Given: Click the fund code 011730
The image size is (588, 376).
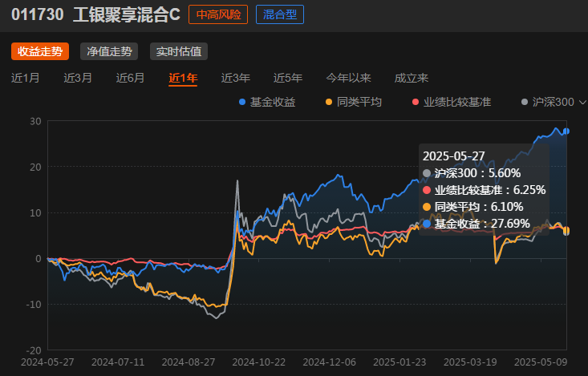Looking at the screenshot, I should click(x=38, y=14).
